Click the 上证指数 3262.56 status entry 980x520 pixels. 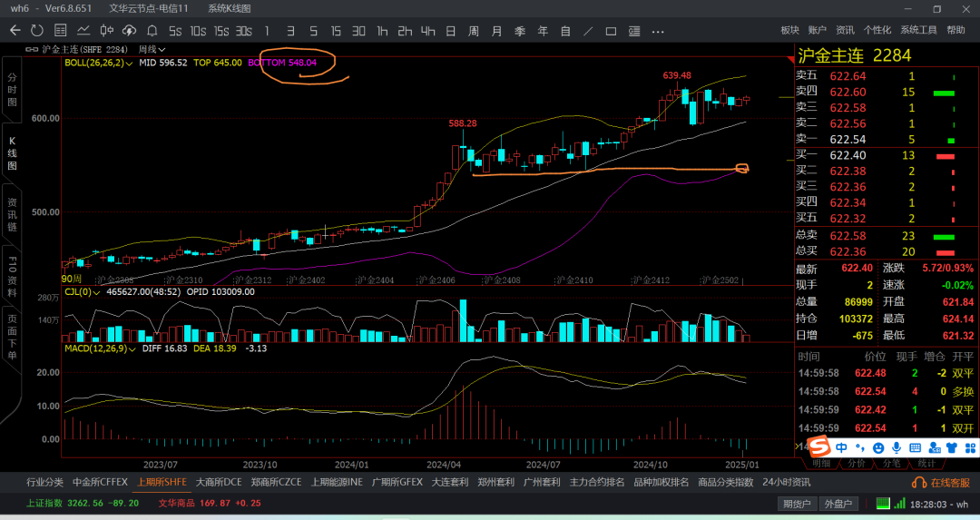(83, 503)
